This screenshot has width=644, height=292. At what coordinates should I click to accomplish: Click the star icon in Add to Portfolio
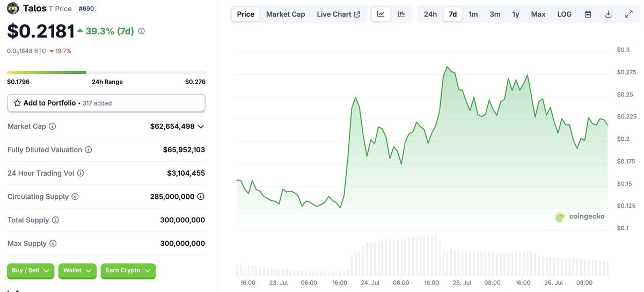[17, 103]
